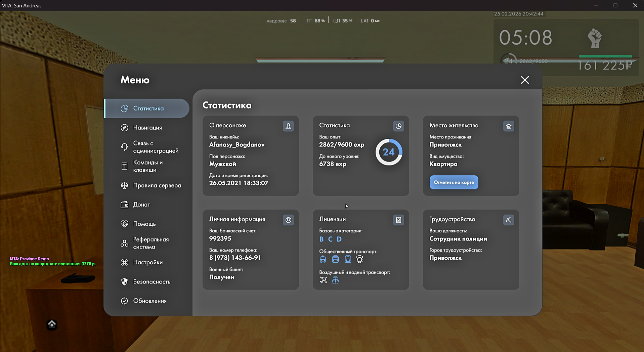Click the profile icon in О персонаже card
Screen dimensions: 644x352
pos(288,126)
